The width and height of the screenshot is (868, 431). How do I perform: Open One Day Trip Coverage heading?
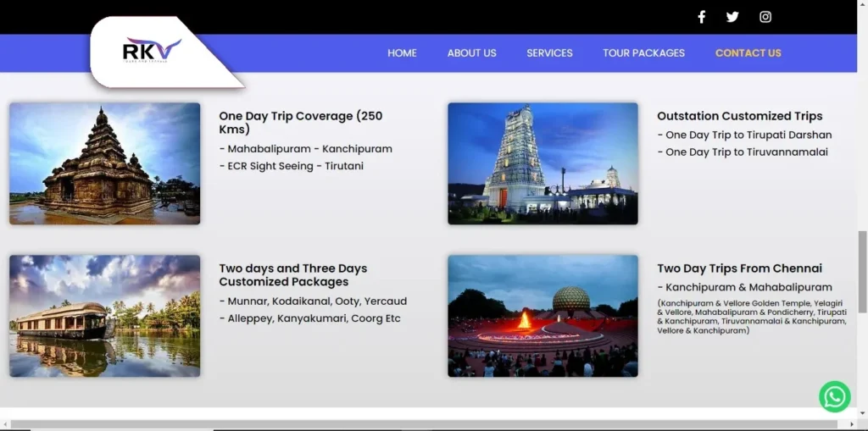tap(301, 123)
